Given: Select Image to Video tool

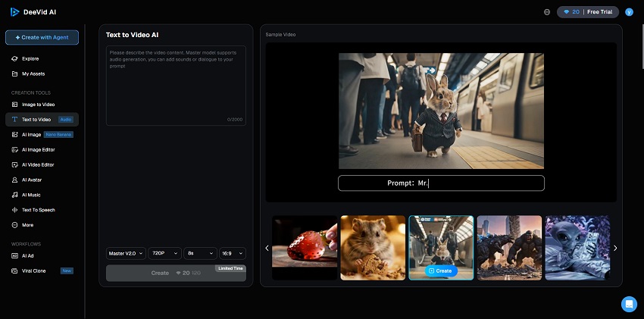Looking at the screenshot, I should (42, 105).
